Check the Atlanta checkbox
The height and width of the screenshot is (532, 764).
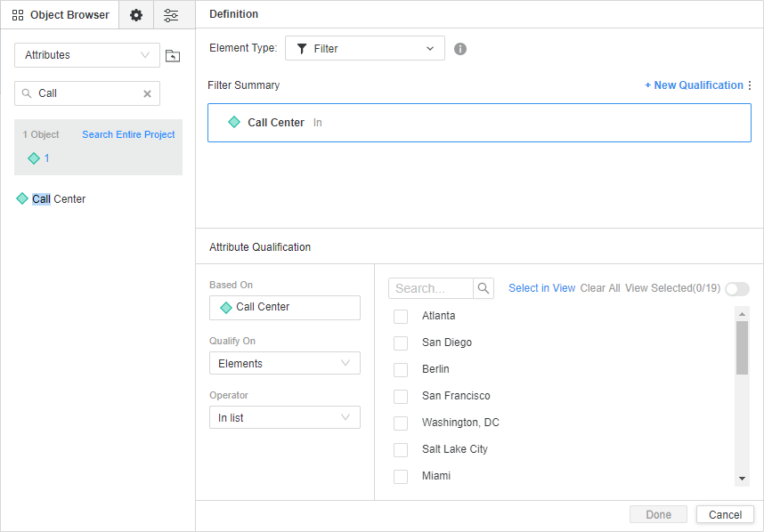tap(401, 317)
